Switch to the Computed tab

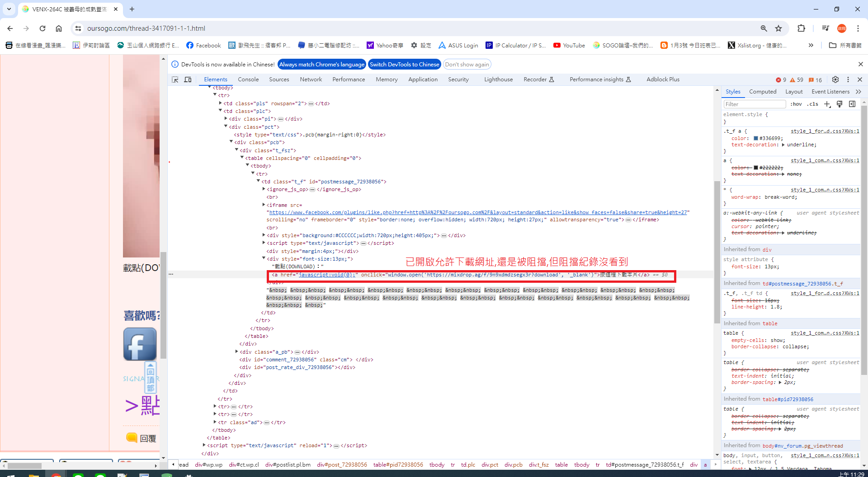point(763,91)
